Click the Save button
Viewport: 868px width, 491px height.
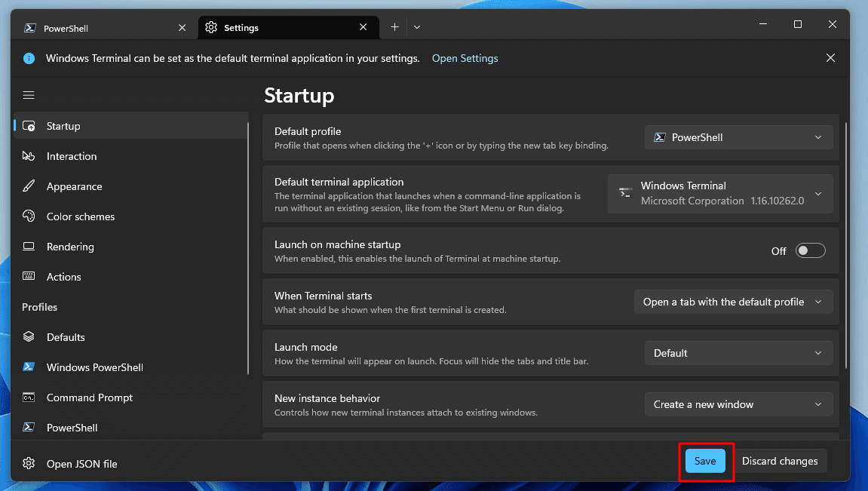point(704,461)
